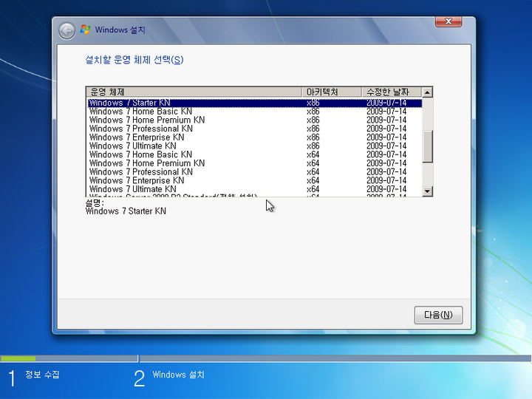Click the back arrow button
The width and height of the screenshot is (532, 399).
(67, 30)
